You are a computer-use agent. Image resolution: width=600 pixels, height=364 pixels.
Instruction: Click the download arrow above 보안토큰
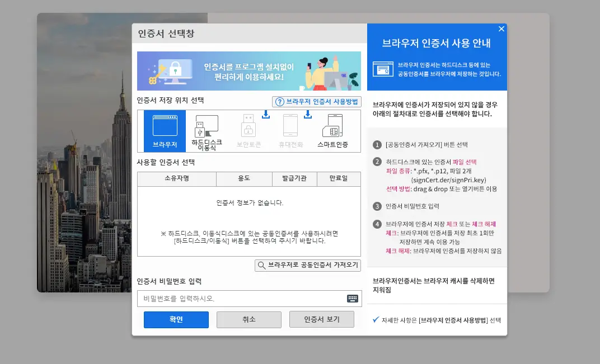pyautogui.click(x=266, y=115)
